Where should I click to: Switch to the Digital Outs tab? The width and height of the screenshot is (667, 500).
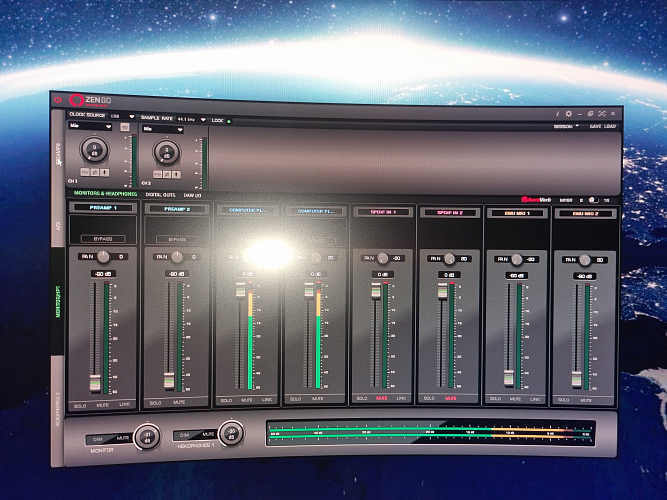[x=160, y=194]
